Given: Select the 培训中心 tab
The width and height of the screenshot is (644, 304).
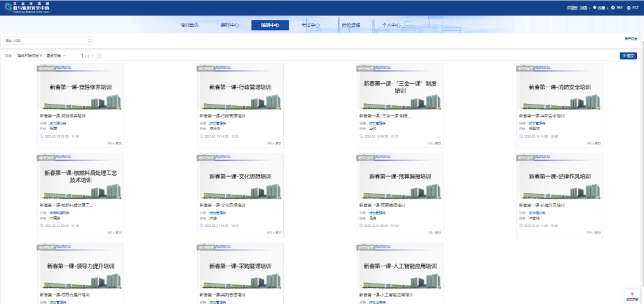Looking at the screenshot, I should [270, 25].
